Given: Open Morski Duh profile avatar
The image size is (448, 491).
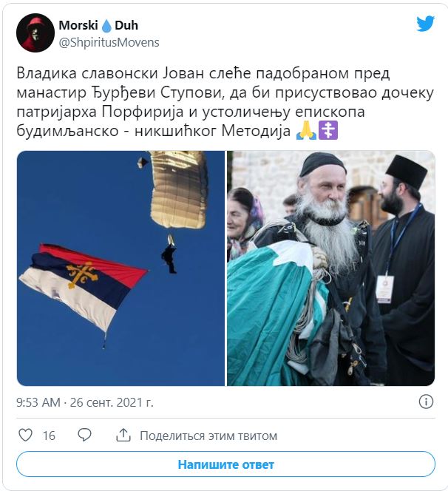Looking at the screenshot, I should pos(35,33).
